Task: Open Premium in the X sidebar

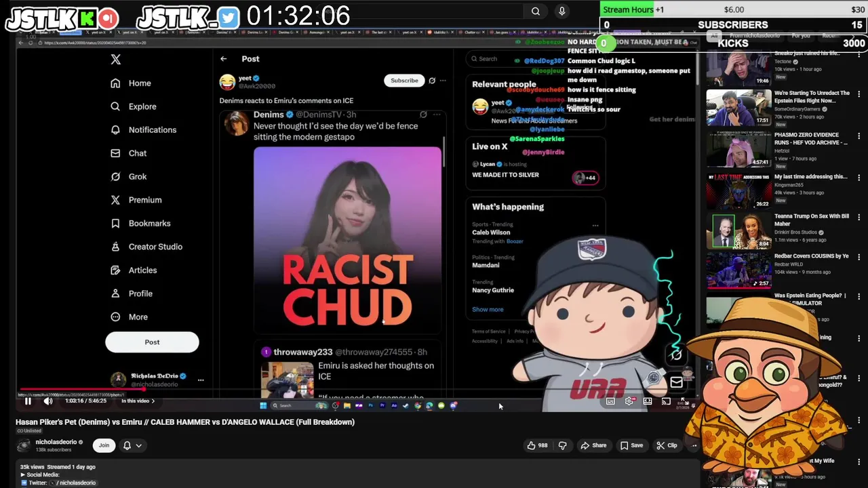Action: point(136,200)
